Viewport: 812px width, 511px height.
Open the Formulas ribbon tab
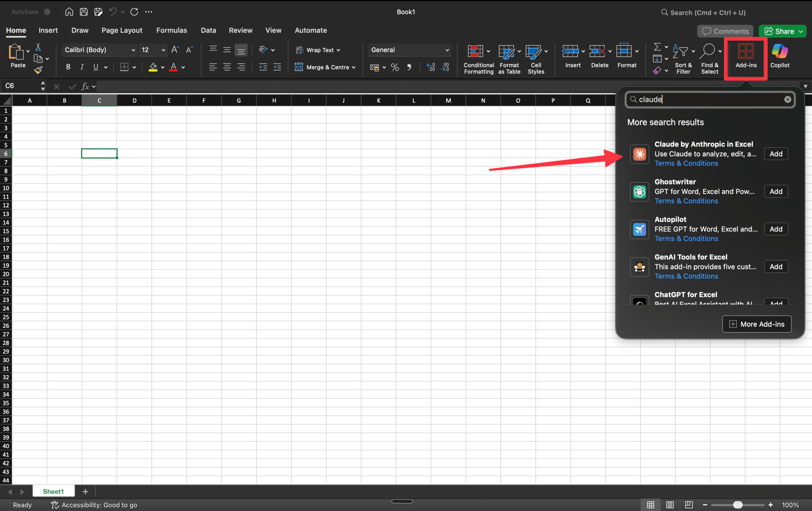pos(171,30)
